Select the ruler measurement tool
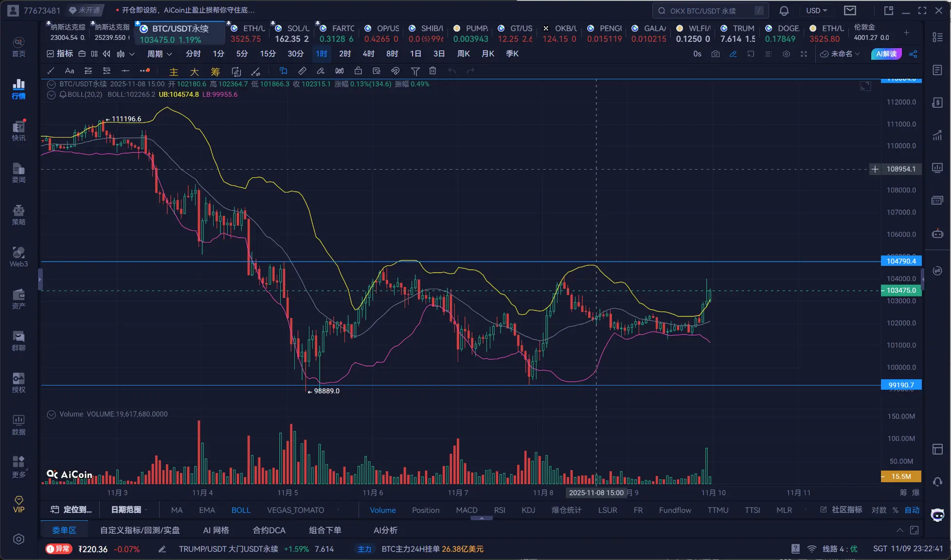951x560 pixels. pos(302,71)
